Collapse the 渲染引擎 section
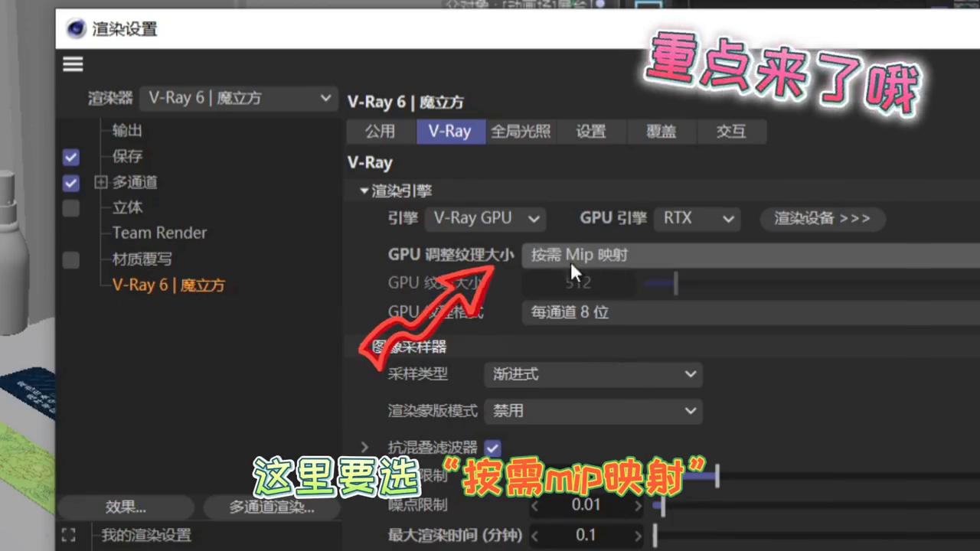The width and height of the screenshot is (980, 551). click(364, 191)
